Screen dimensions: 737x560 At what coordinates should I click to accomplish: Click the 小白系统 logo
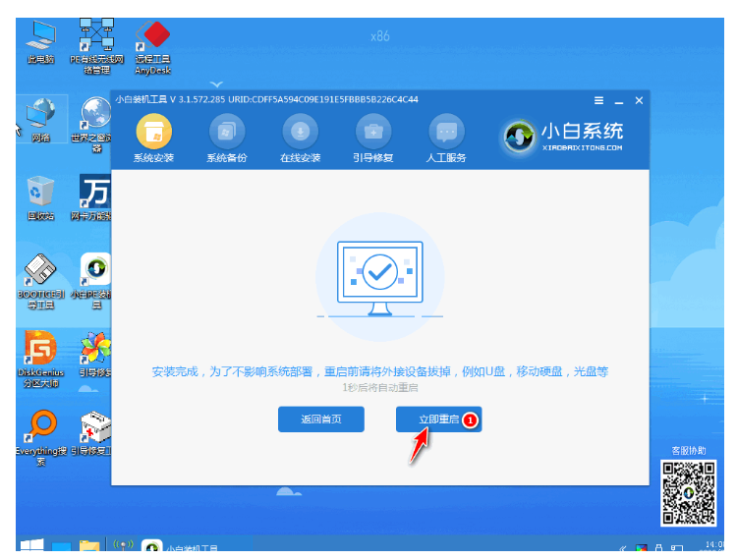tap(562, 137)
